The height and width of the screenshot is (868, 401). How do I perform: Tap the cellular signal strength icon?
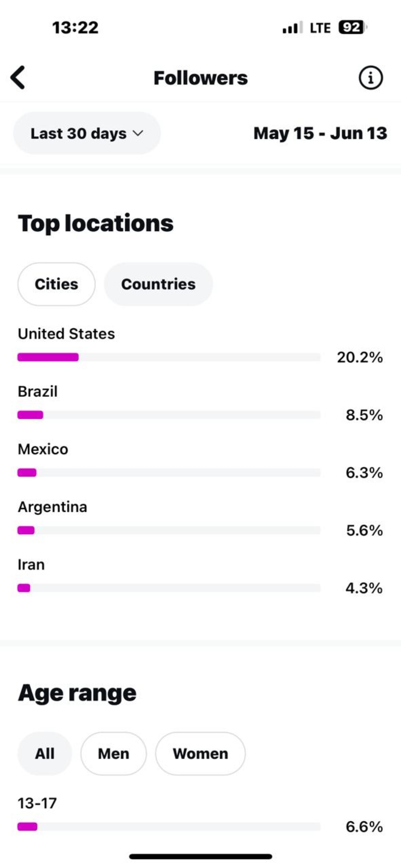point(292,28)
